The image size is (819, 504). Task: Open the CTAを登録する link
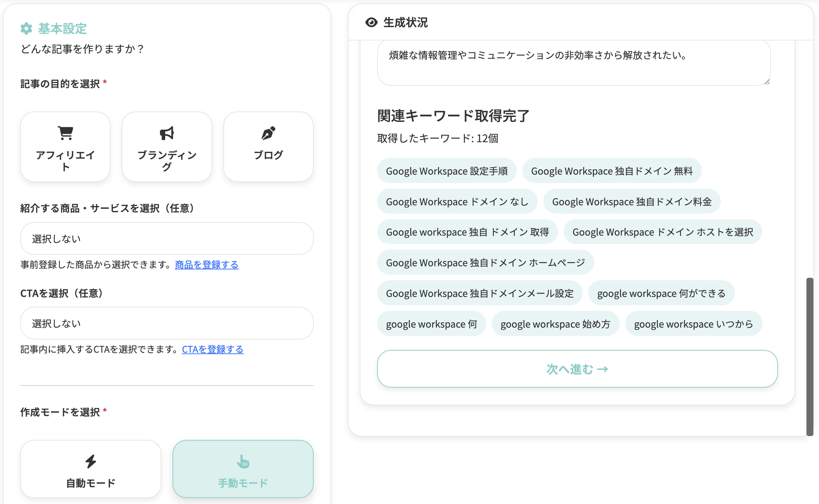click(213, 350)
